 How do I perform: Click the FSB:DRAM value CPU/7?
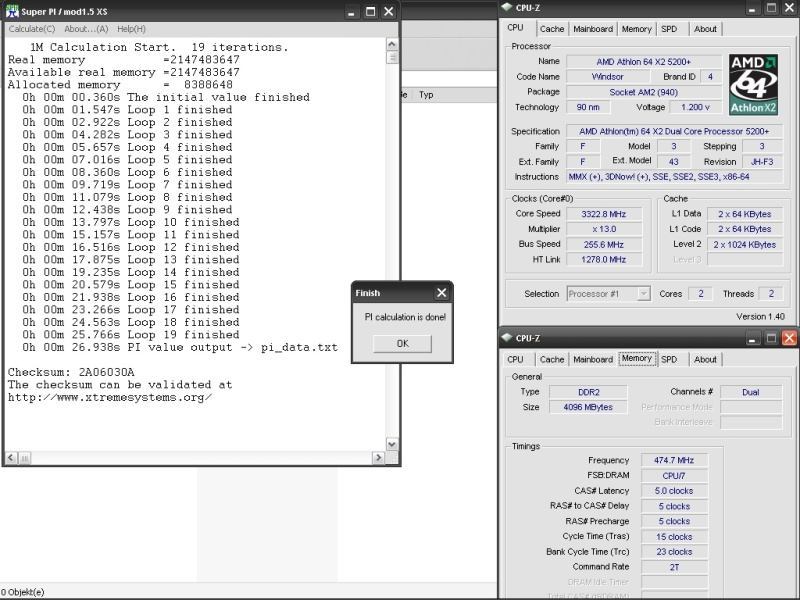[674, 476]
